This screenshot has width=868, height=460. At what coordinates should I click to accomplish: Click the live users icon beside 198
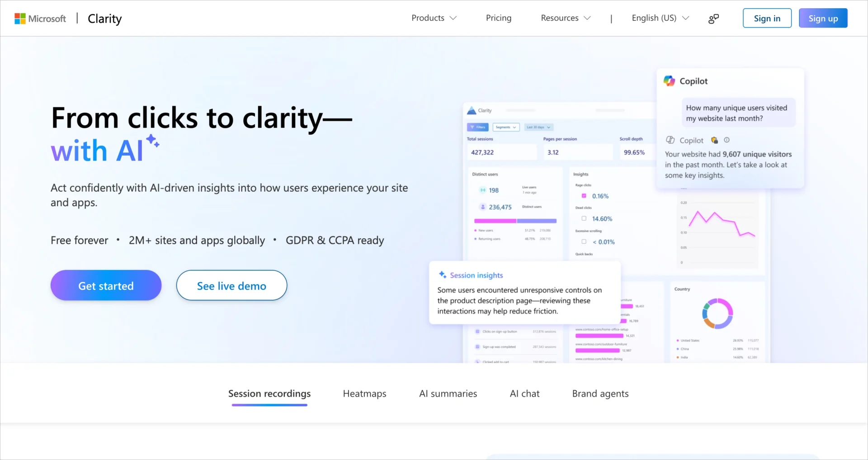click(x=482, y=190)
